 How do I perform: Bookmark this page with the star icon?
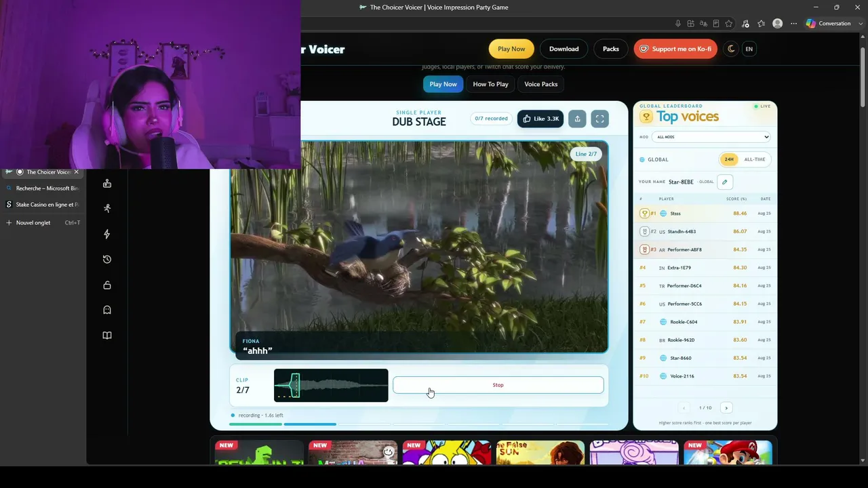(x=729, y=24)
